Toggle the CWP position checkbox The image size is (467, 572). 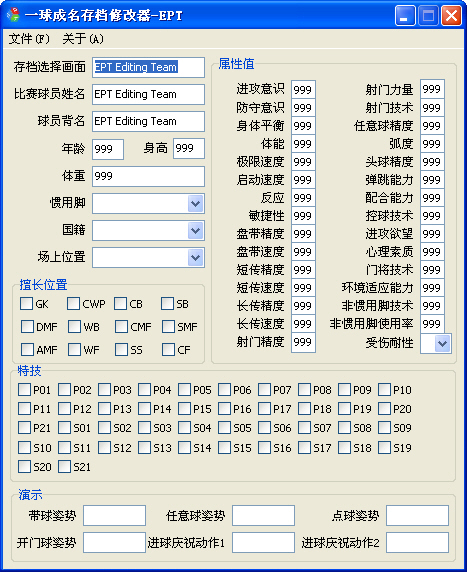tap(73, 304)
